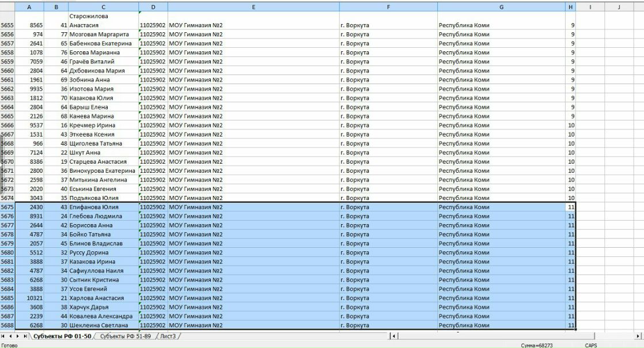The height and width of the screenshot is (348, 644).
Task: Select row 5675 by its header
Action: tap(7, 207)
